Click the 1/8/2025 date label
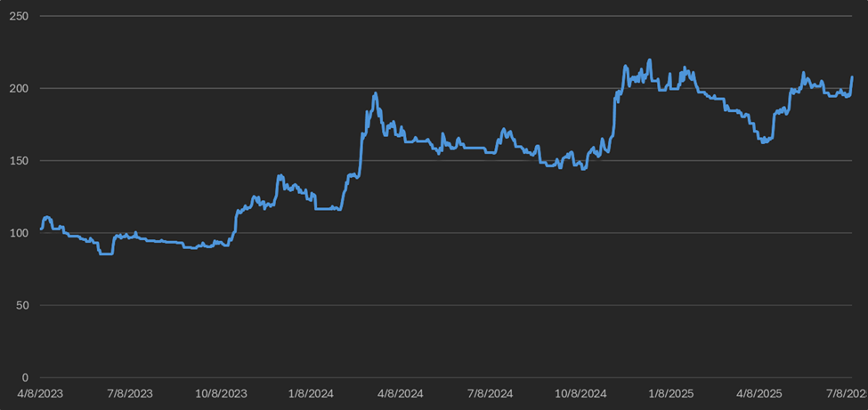Viewport: 868px width, 410px height. point(670,394)
